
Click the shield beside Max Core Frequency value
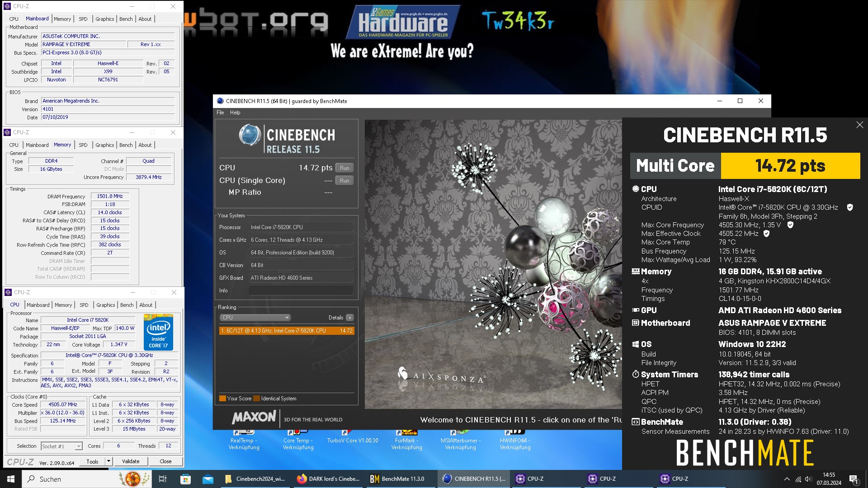pyautogui.click(x=790, y=225)
